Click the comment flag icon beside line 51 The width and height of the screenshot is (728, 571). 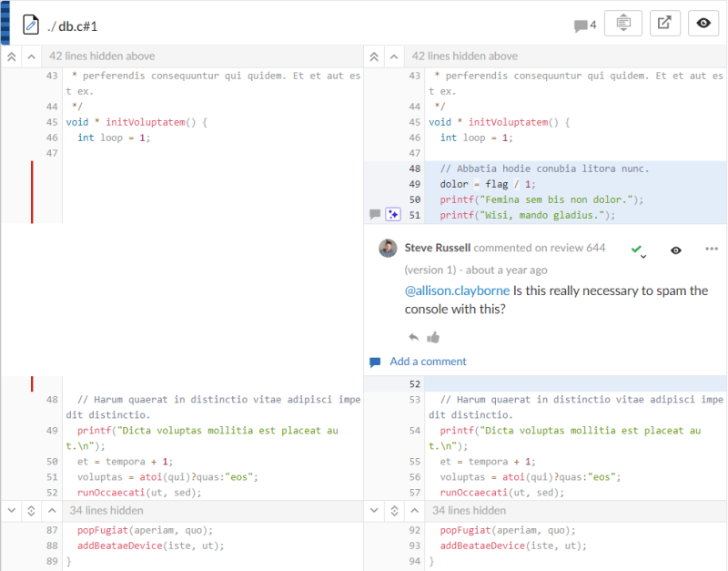375,214
